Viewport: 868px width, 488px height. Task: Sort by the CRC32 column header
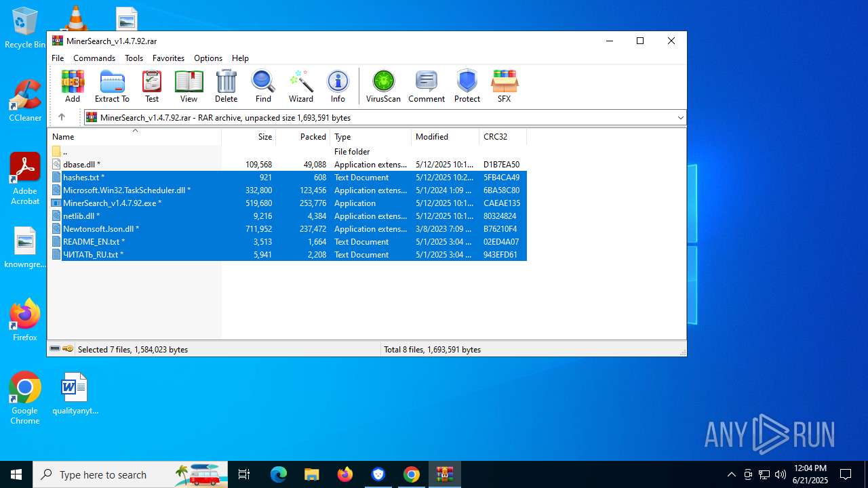tap(503, 137)
